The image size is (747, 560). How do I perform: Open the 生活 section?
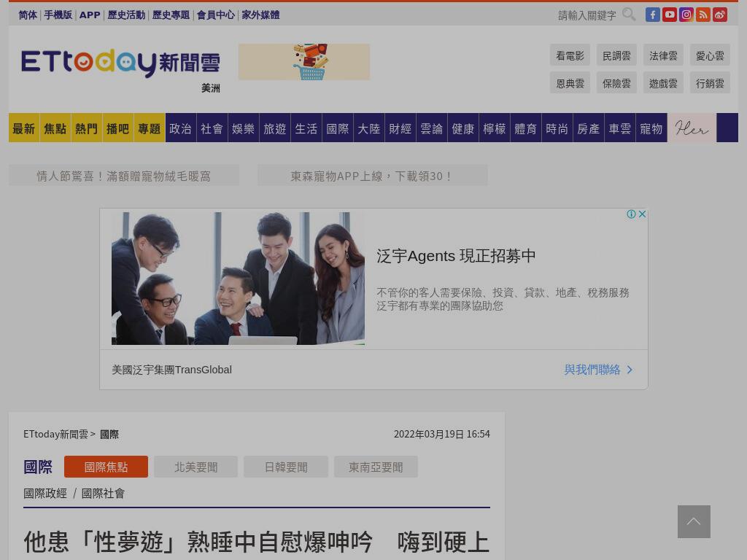306,128
